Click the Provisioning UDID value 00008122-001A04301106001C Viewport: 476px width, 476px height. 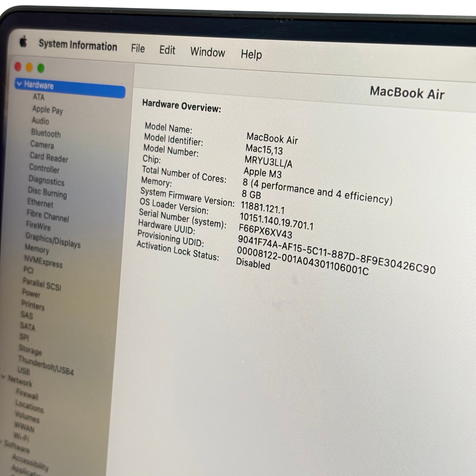pos(303,261)
